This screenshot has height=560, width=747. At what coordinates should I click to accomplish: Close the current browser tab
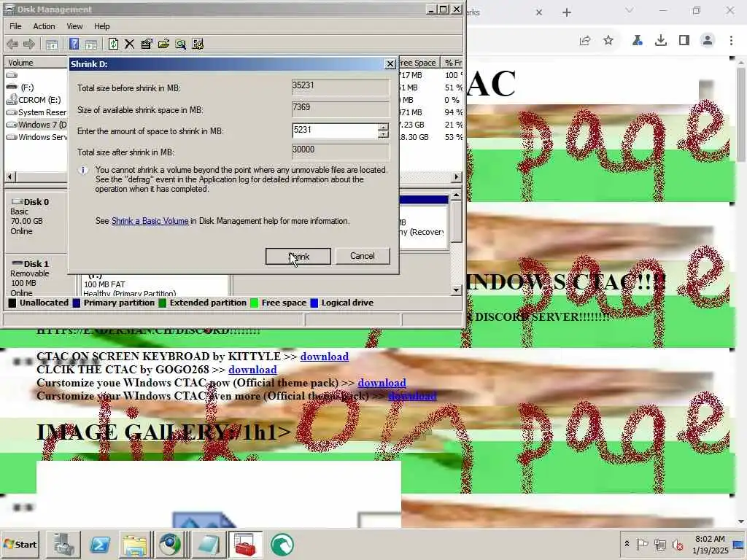539,12
